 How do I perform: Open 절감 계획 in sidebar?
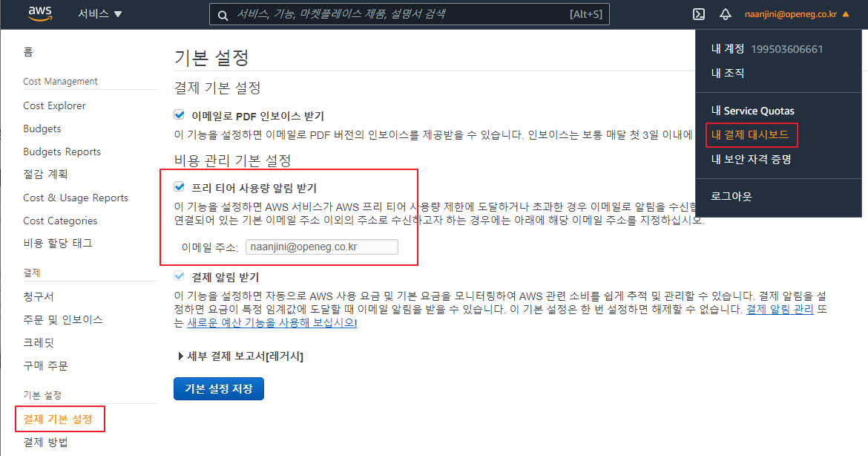pyautogui.click(x=45, y=174)
